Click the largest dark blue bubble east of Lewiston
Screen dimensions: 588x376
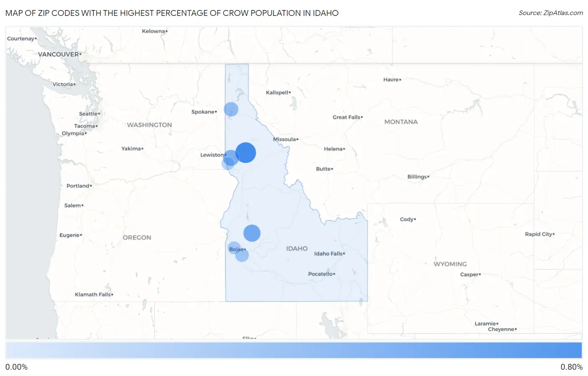245,153
